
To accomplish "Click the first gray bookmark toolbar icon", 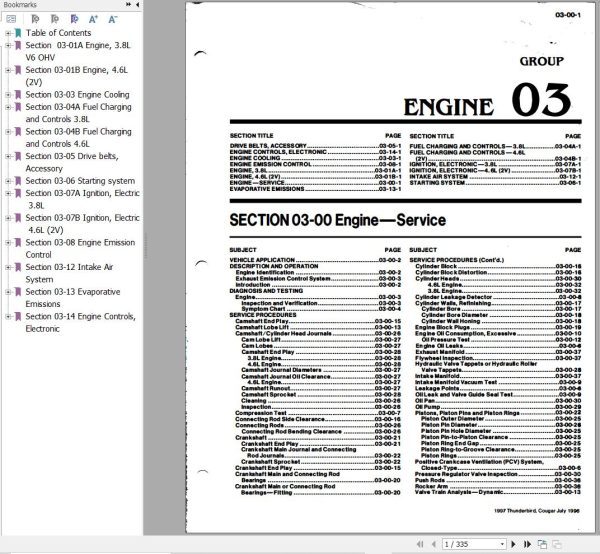I will 35,19.
